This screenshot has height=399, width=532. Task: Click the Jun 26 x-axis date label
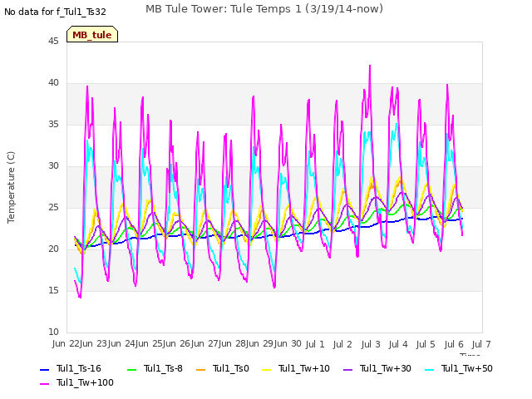(x=176, y=344)
